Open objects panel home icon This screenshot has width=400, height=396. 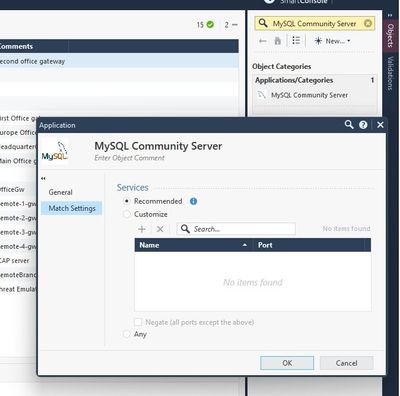(x=277, y=41)
